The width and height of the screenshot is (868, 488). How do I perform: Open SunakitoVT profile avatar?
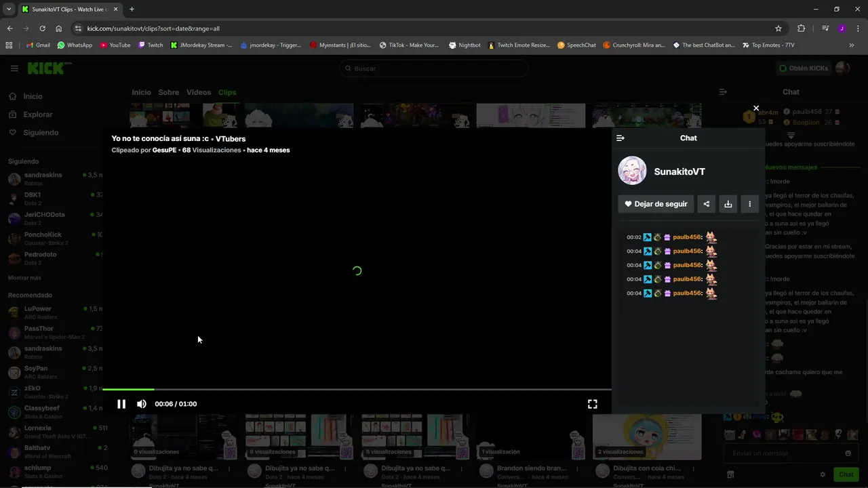click(x=632, y=171)
